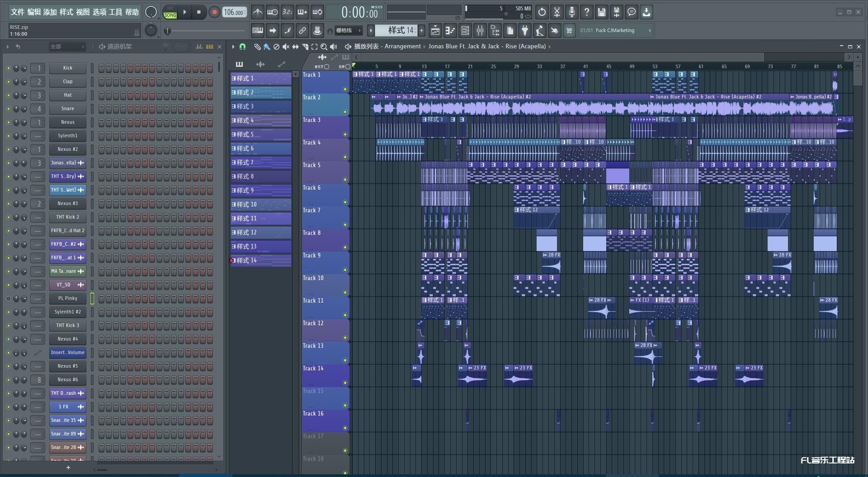This screenshot has width=868, height=477.
Task: Open the piano roll view
Action: 450,31
